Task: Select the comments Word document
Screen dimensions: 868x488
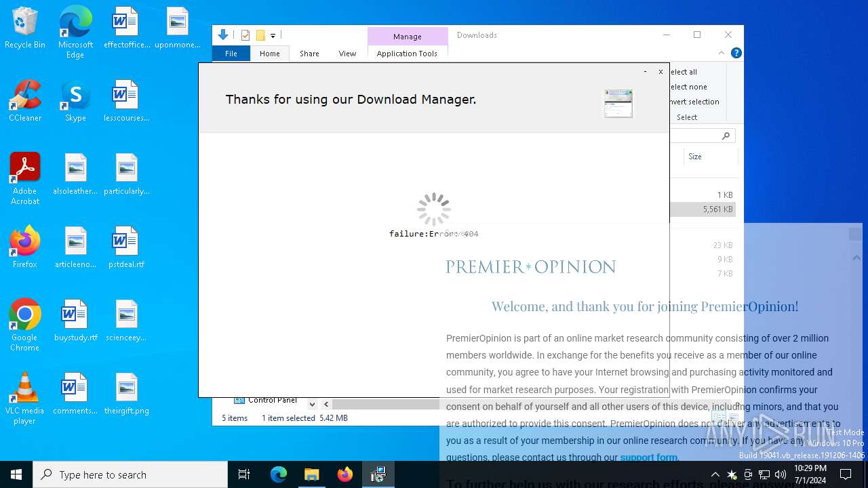Action: tap(75, 394)
